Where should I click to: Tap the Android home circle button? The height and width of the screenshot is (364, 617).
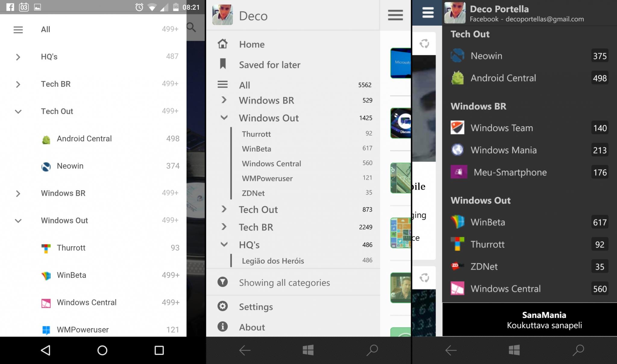102,350
